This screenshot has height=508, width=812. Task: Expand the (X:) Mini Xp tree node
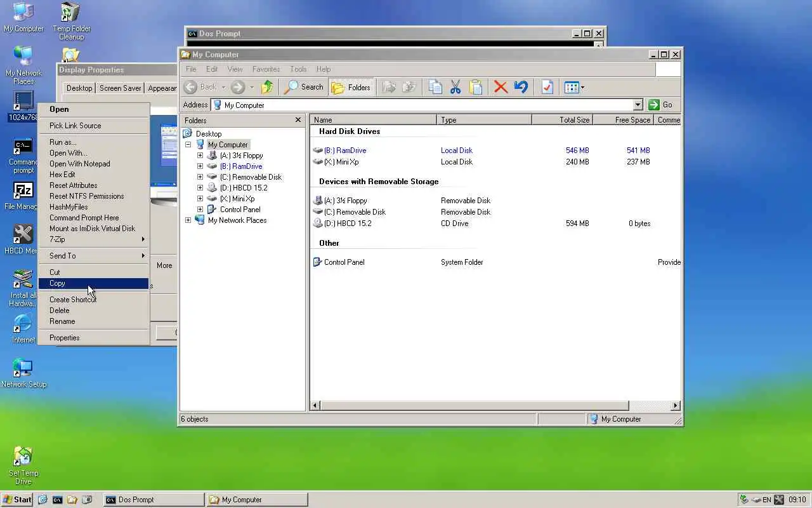(200, 199)
